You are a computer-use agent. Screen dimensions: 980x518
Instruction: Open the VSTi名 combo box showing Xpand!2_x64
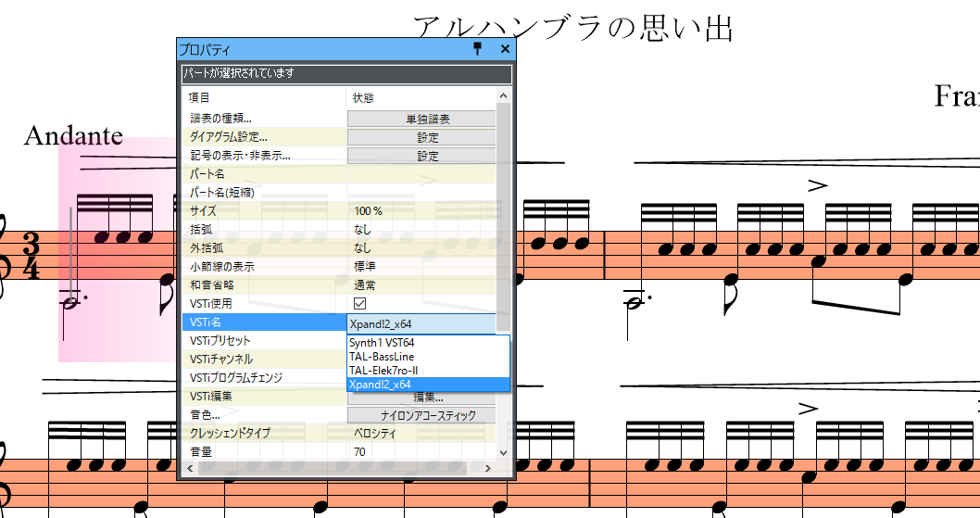(x=421, y=324)
